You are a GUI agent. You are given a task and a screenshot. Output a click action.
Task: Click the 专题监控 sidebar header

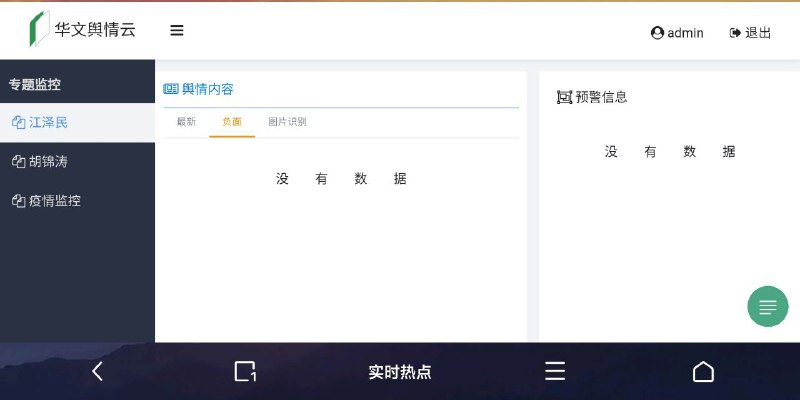(x=35, y=85)
